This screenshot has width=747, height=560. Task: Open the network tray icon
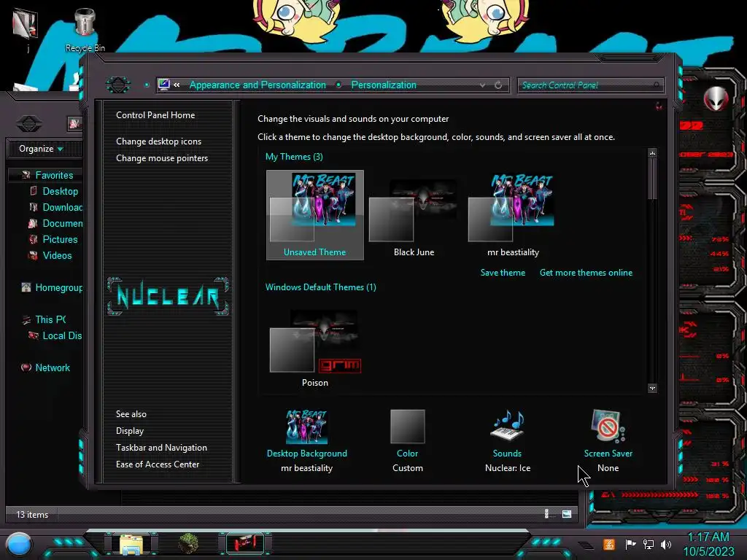649,544
